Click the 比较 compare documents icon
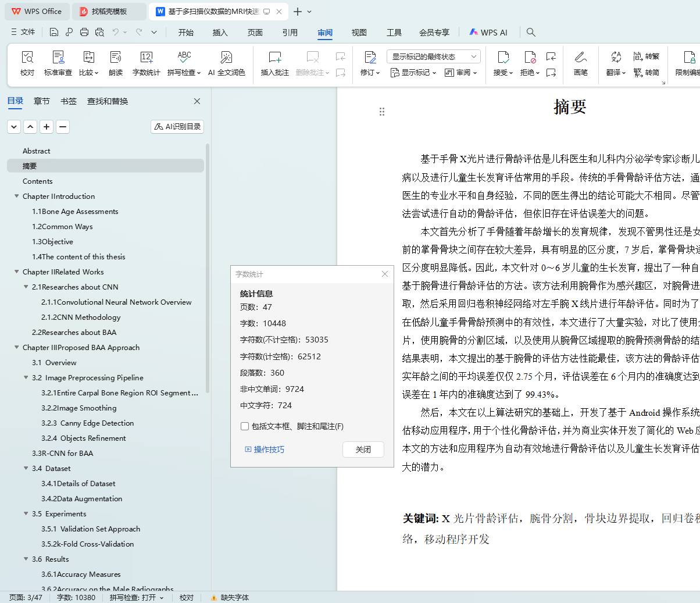Viewport: 700px width, 603px height. (x=88, y=57)
